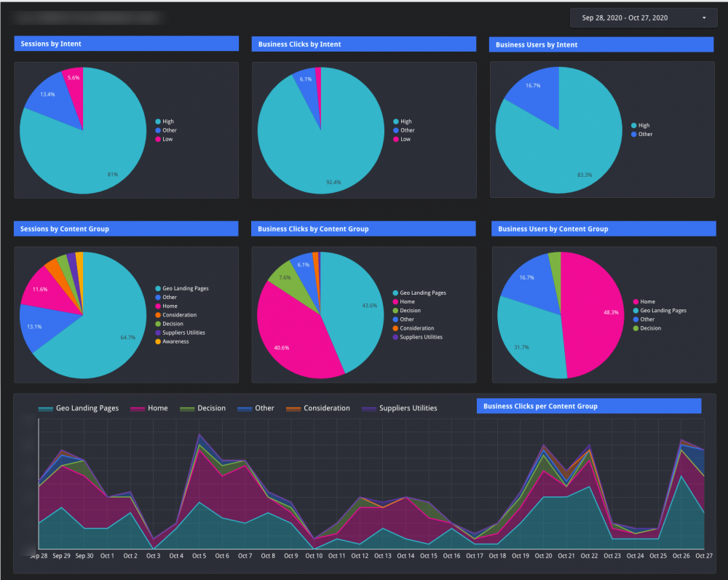Click the High legend swatch in Sessions by Intent
Viewport: 728px width, 580px height.
(x=158, y=122)
